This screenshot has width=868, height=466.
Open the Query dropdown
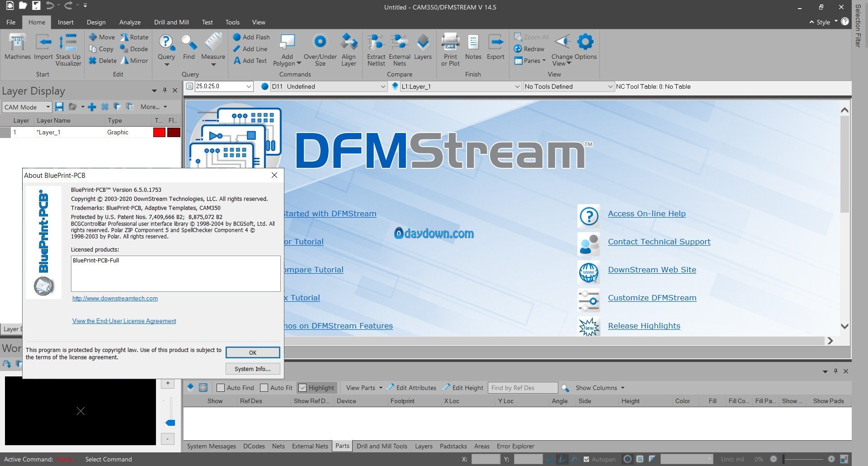click(x=166, y=64)
